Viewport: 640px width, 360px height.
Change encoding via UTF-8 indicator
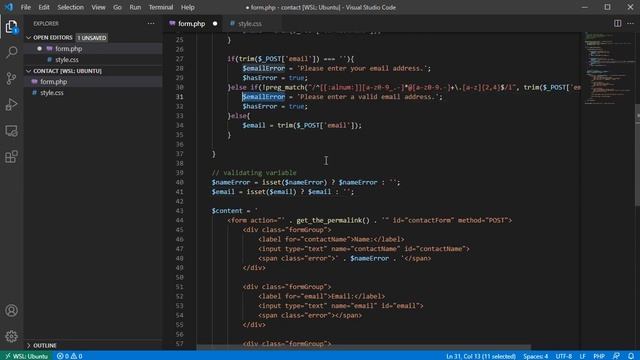point(564,356)
